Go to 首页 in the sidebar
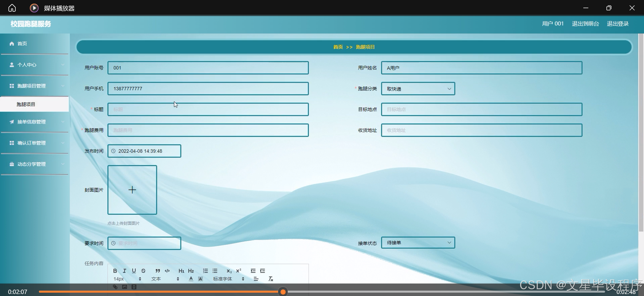The image size is (644, 296). tap(35, 44)
